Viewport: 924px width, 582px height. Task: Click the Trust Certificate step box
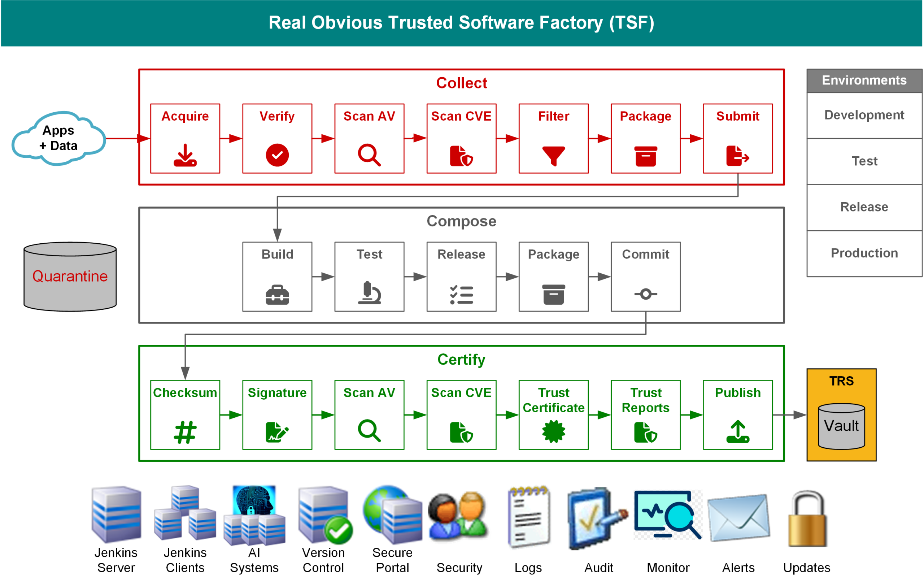pyautogui.click(x=553, y=414)
